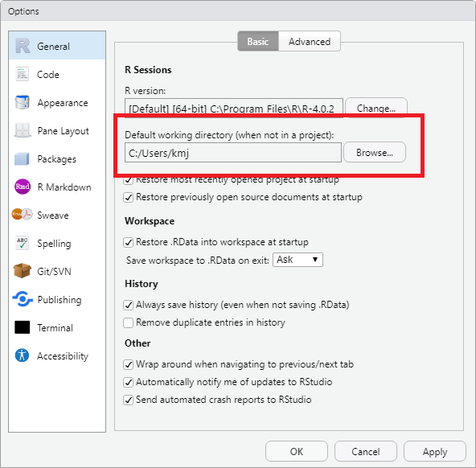Click the Apply button
The image size is (476, 468).
click(435, 451)
